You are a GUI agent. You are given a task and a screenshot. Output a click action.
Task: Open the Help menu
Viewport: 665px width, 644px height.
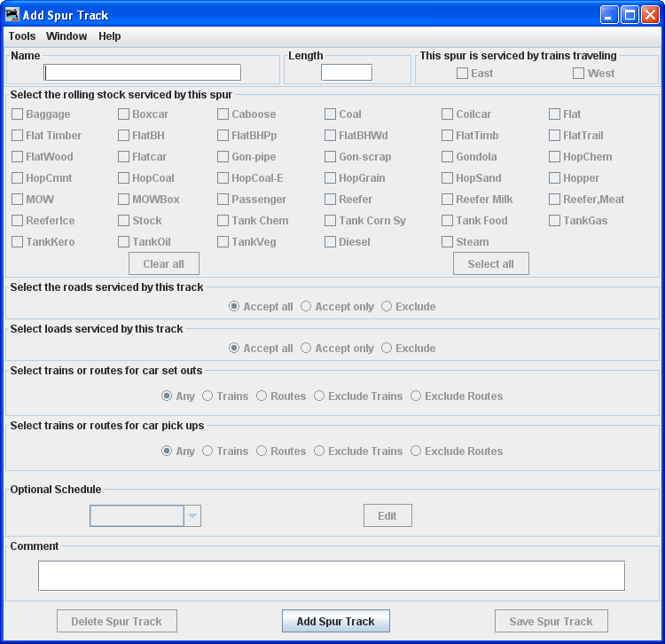pyautogui.click(x=110, y=36)
